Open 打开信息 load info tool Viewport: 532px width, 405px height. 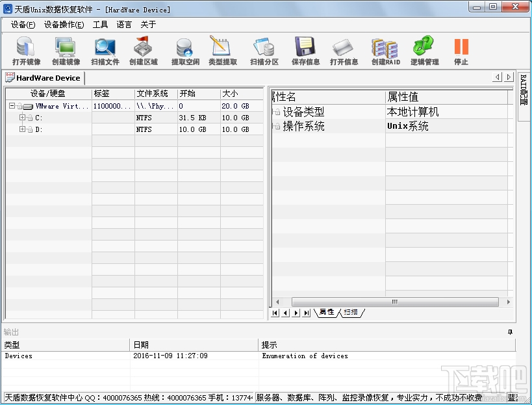[344, 51]
